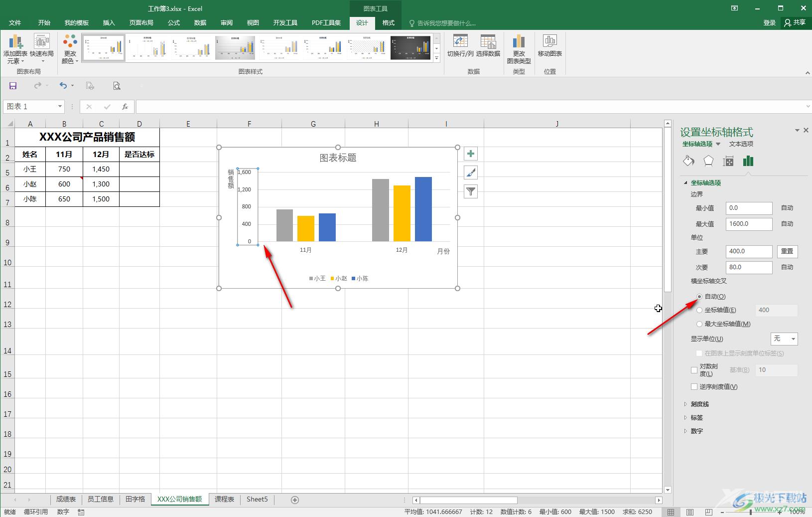Switch to the 格式 ribbon tab
The height and width of the screenshot is (517, 812).
(389, 23)
